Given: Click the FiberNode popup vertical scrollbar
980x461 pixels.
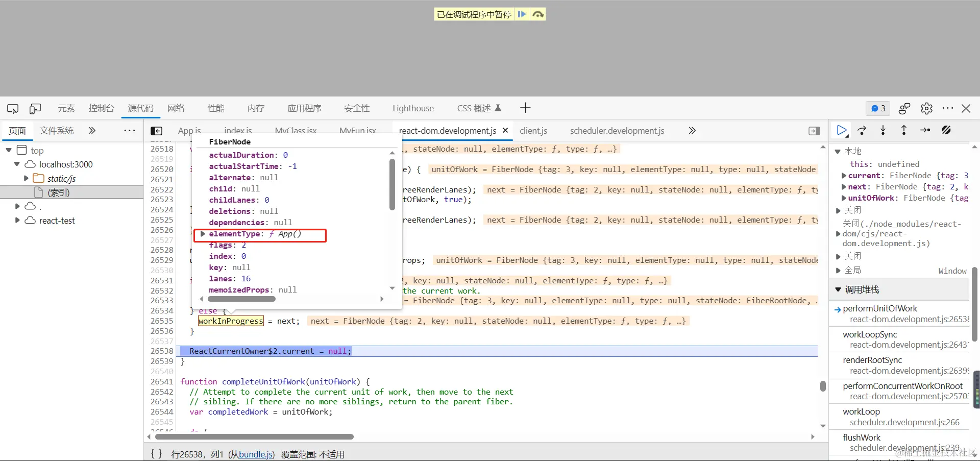Looking at the screenshot, I should [x=392, y=184].
